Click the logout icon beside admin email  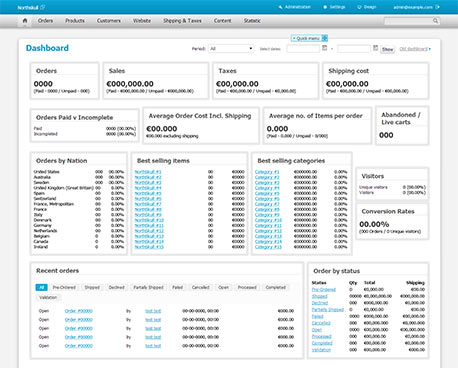[437, 7]
